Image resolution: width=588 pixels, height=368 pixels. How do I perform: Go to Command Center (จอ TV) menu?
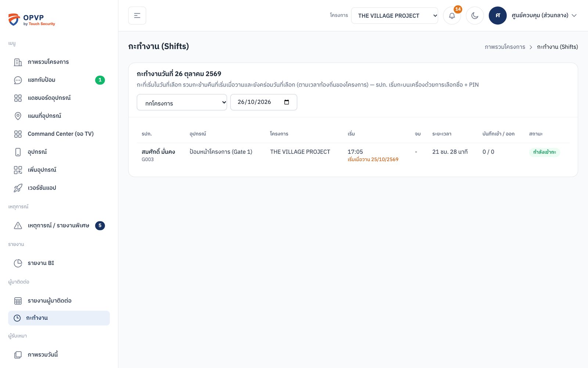tap(59, 134)
